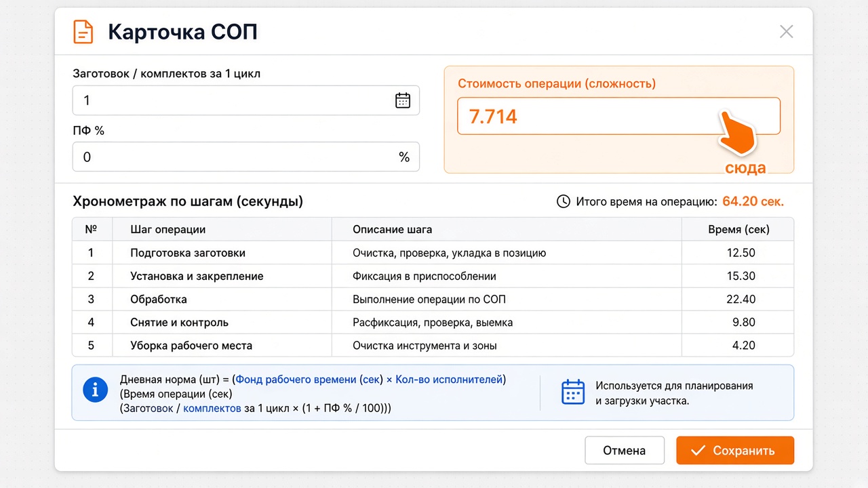Image resolution: width=868 pixels, height=488 pixels.
Task: Click the Шаг операции column header
Action: (168, 230)
